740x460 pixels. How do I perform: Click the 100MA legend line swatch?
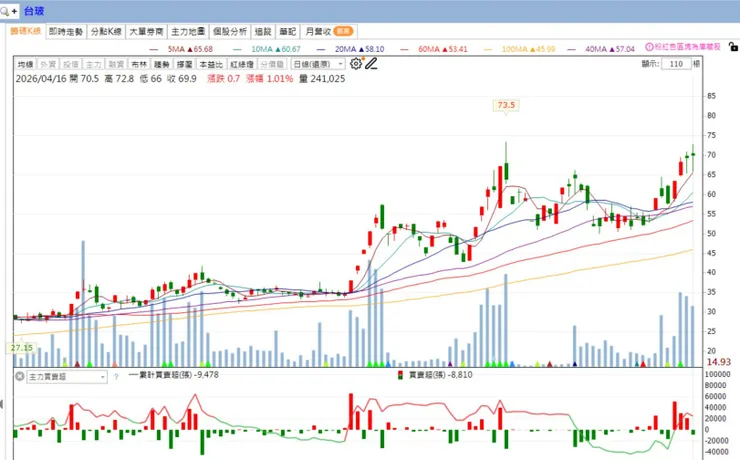pyautogui.click(x=488, y=49)
